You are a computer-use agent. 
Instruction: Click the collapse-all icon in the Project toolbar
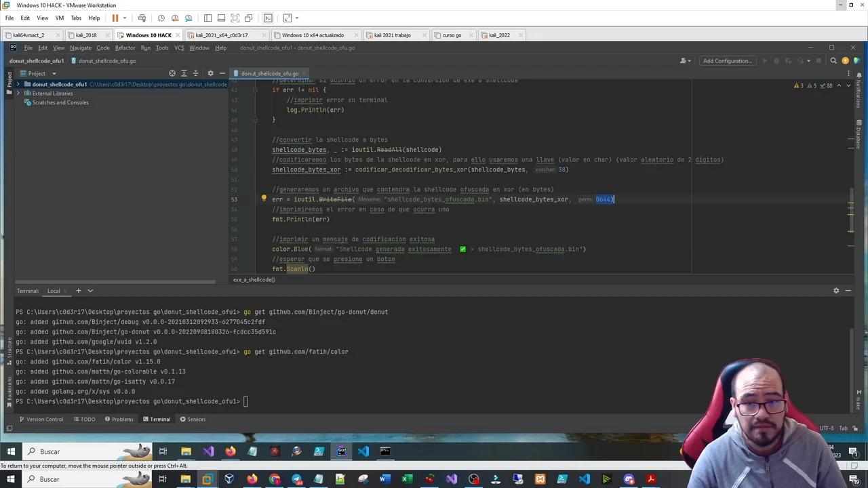point(195,73)
